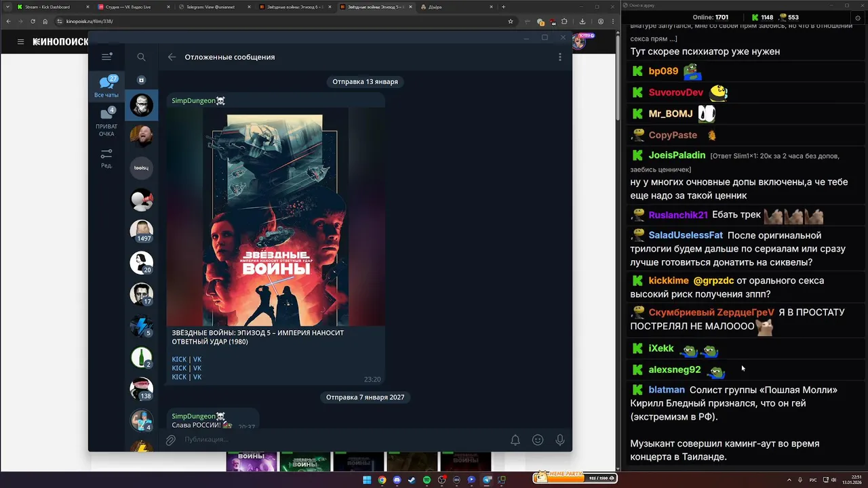The width and height of the screenshot is (868, 488).
Task: Open the chat with 17 unread messages
Action: (142, 294)
